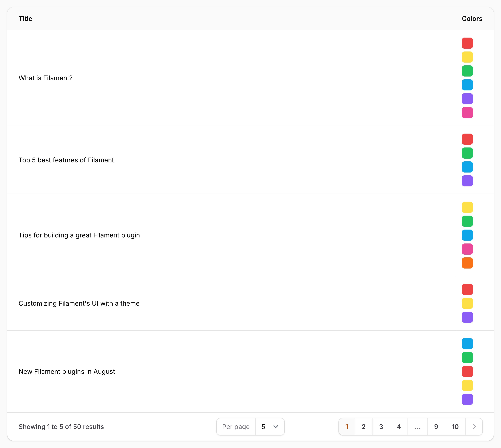Click red swatch in 'Customizing Filament's UI' row
Viewport: 501px width, 448px height.
click(x=467, y=289)
